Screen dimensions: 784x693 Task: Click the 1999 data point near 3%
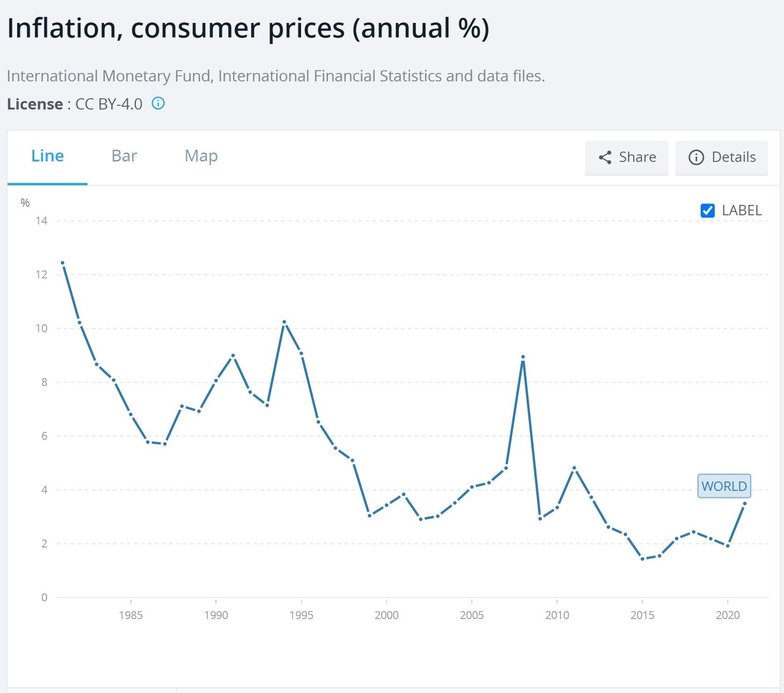[369, 516]
